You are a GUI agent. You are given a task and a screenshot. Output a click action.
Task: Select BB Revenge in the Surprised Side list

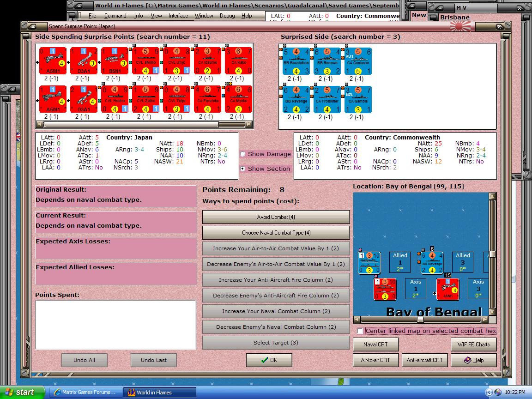[x=296, y=99]
